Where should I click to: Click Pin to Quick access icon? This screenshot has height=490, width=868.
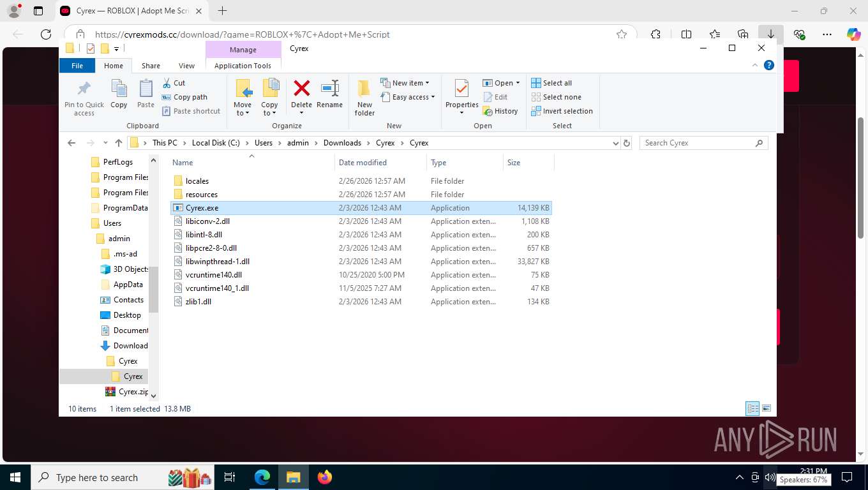[x=84, y=88]
